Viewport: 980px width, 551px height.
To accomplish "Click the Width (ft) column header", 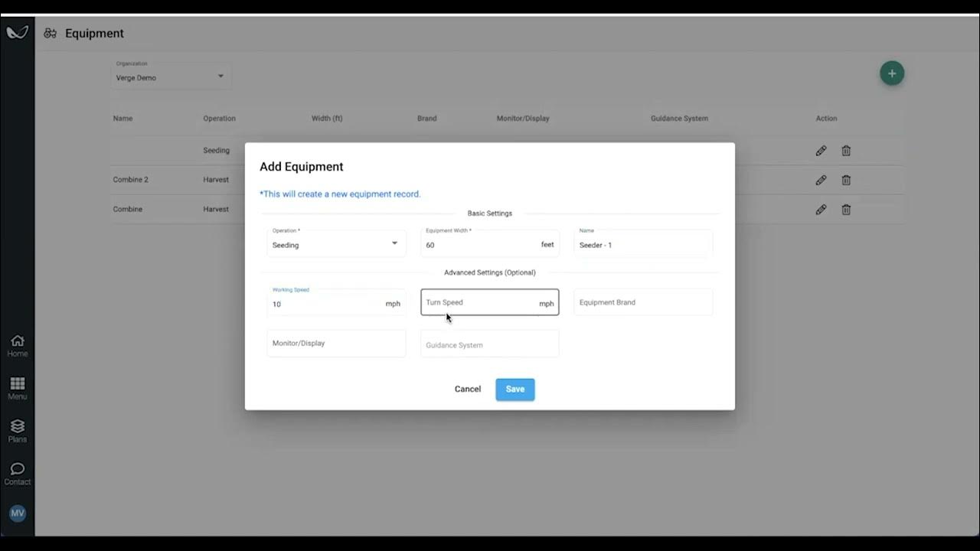I will click(327, 119).
